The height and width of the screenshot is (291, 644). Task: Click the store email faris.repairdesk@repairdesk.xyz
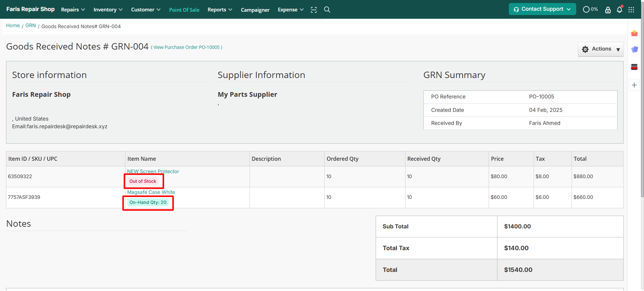[67, 127]
